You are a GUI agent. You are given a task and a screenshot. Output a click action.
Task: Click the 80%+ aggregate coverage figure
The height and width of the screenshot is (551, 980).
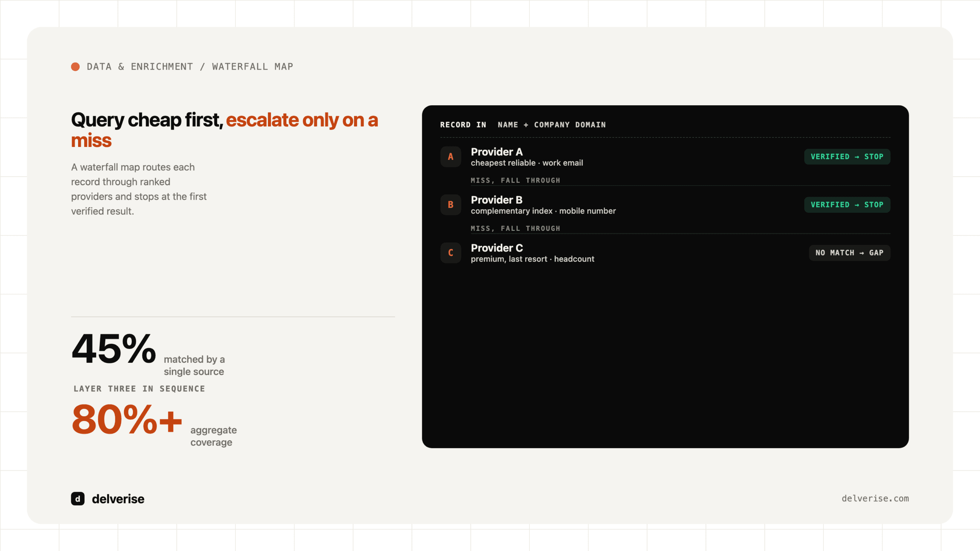coord(127,419)
